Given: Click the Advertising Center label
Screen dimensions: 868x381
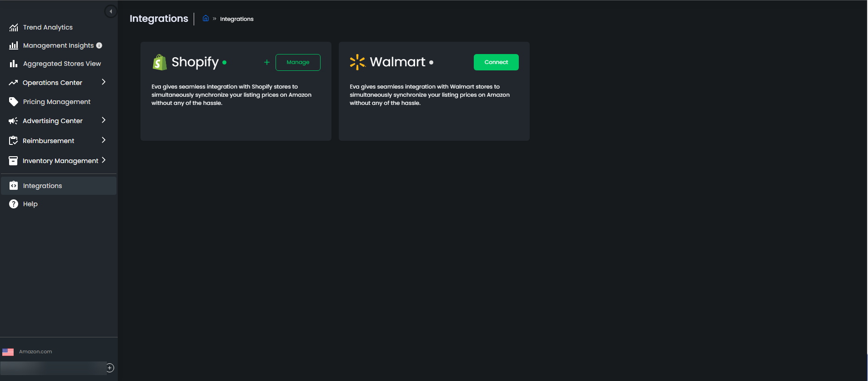Looking at the screenshot, I should tap(53, 121).
